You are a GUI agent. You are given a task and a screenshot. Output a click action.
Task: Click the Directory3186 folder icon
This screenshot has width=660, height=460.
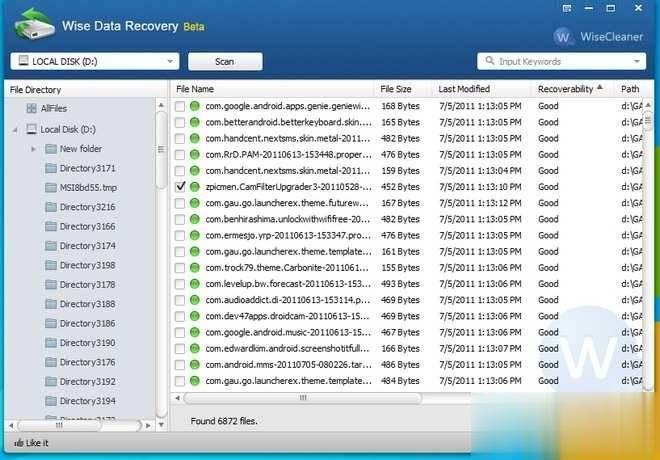tap(51, 323)
